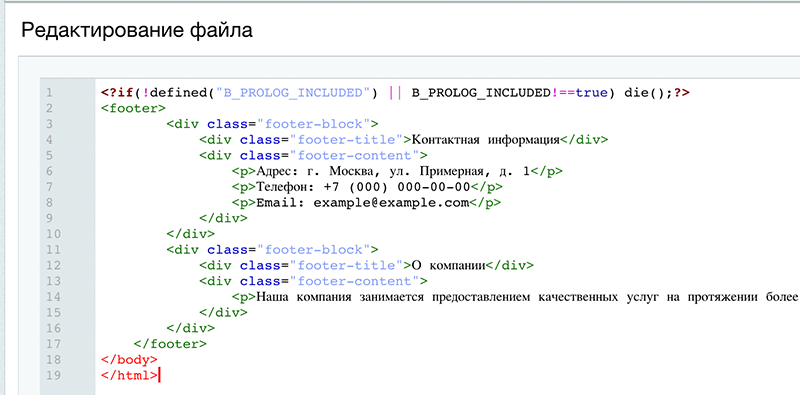The image size is (800, 395).
Task: Click footer-block class value on line 11
Action: click(x=314, y=250)
